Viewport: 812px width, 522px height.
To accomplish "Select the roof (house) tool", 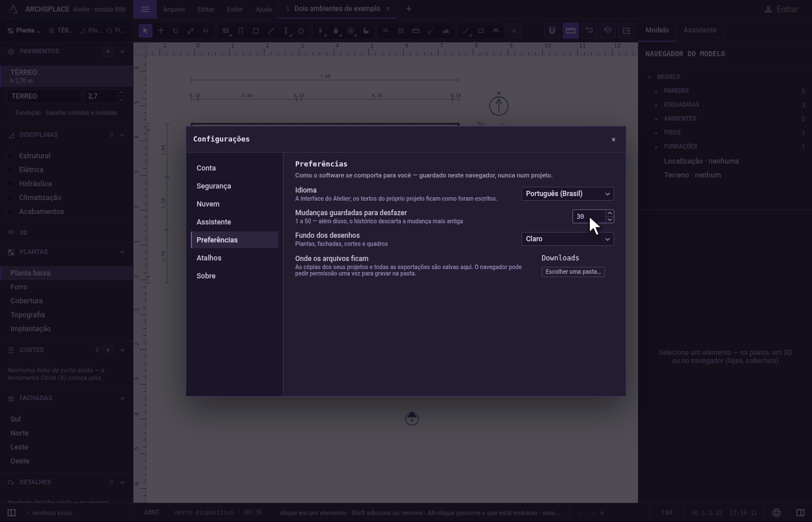I will pyautogui.click(x=301, y=31).
